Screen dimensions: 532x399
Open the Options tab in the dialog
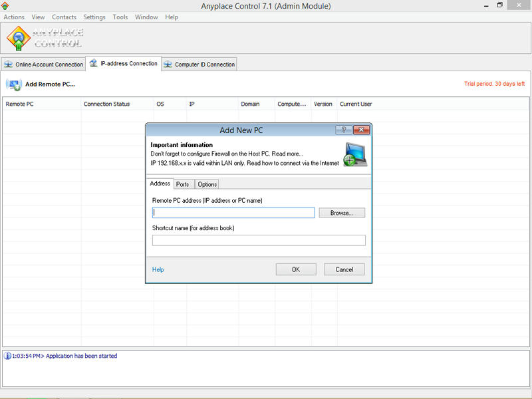pyautogui.click(x=207, y=184)
